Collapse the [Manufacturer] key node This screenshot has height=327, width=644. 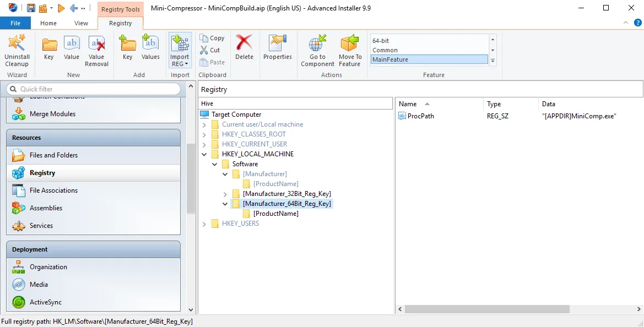tap(225, 174)
